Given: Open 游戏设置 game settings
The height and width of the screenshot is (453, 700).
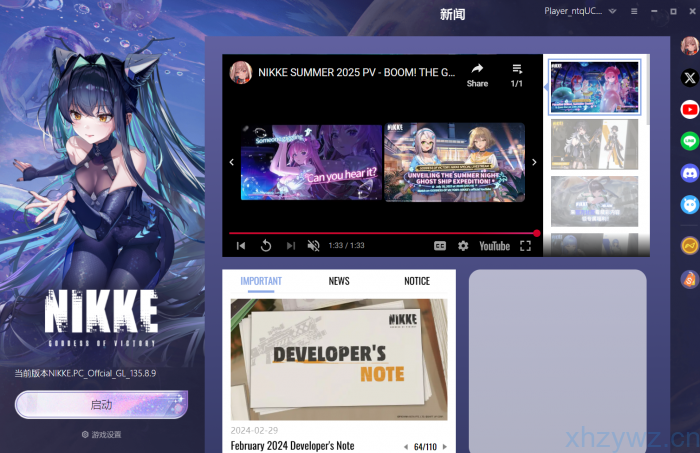Looking at the screenshot, I should 101,435.
